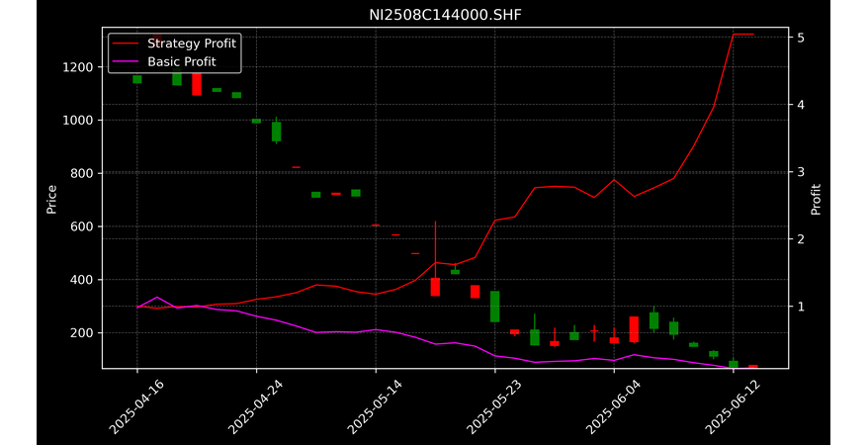Click the profit tick label 2
The height and width of the screenshot is (445, 868).
(x=801, y=239)
